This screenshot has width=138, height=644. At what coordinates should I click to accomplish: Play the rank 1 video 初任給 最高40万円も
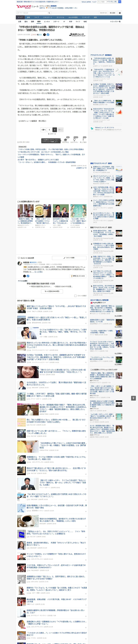click(x=119, y=233)
